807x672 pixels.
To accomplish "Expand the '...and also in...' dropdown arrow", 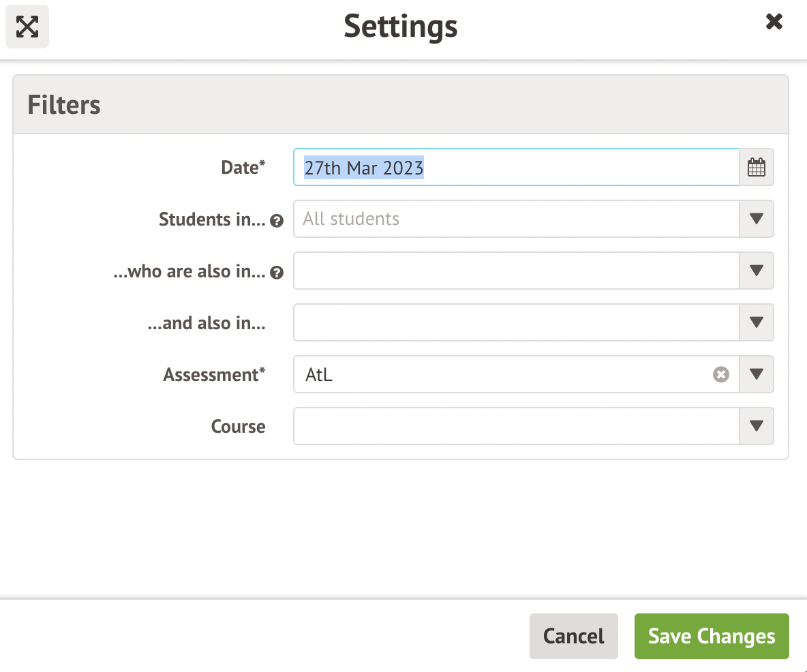I will tap(757, 322).
